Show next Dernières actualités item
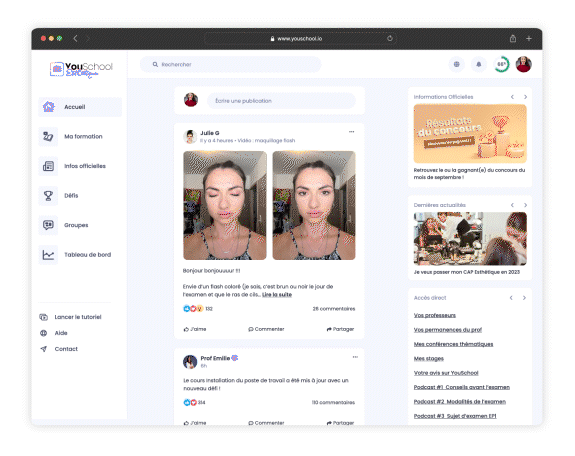Screen dimensions: 575x456 [525, 205]
